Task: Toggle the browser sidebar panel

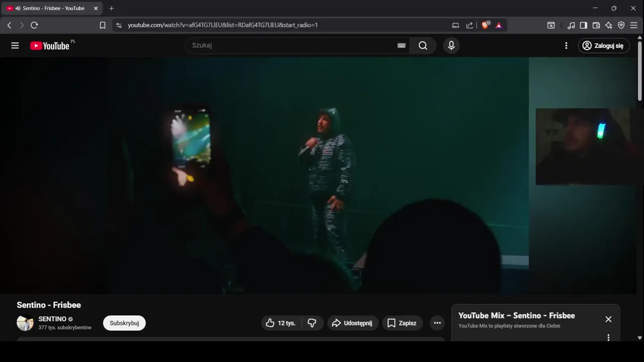Action: (x=584, y=25)
